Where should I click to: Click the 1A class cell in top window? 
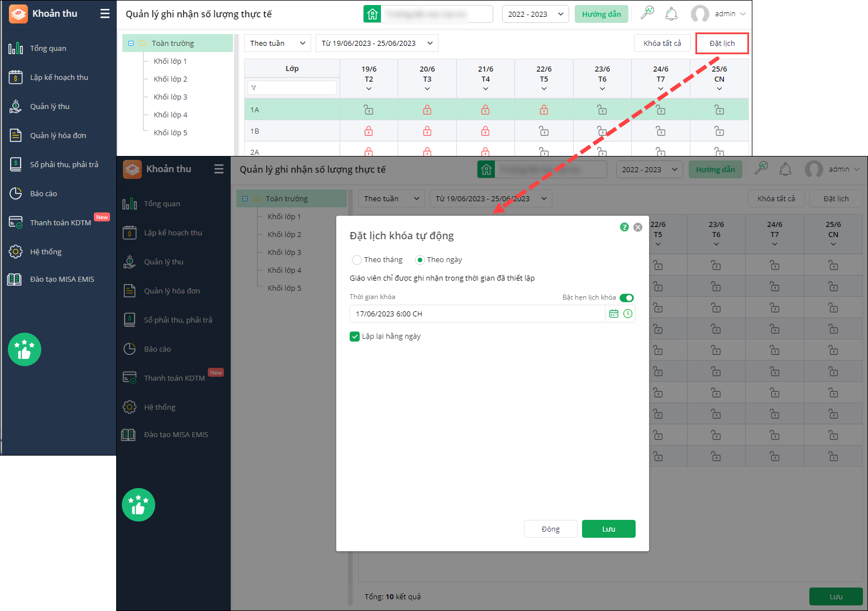point(292,110)
